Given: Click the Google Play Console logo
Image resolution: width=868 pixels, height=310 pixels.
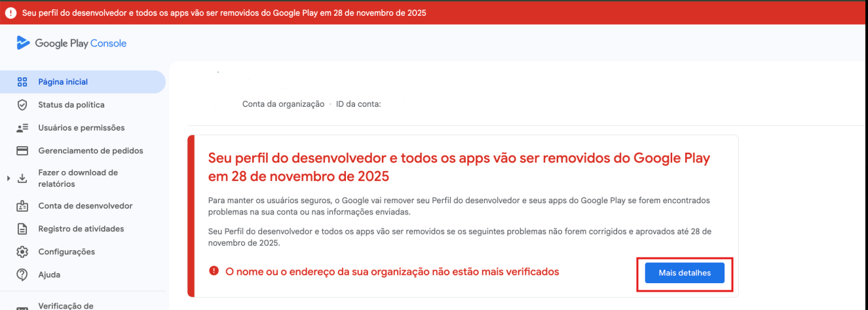Looking at the screenshot, I should click(72, 43).
